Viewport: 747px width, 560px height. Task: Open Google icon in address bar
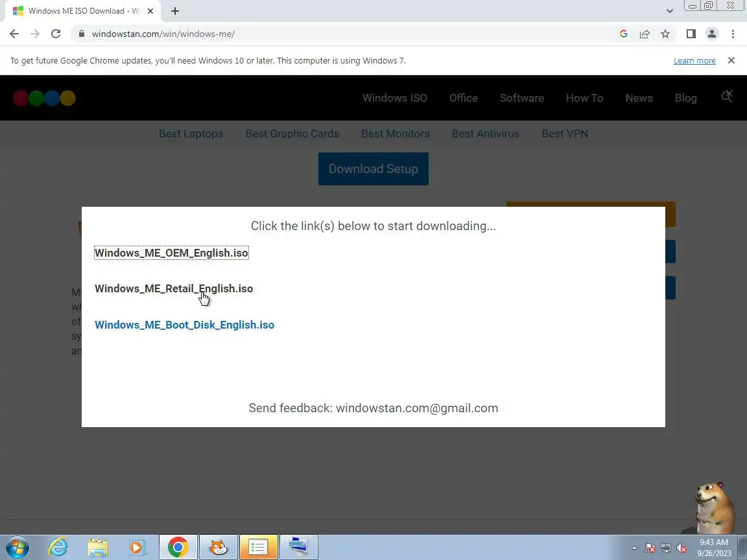pos(624,34)
